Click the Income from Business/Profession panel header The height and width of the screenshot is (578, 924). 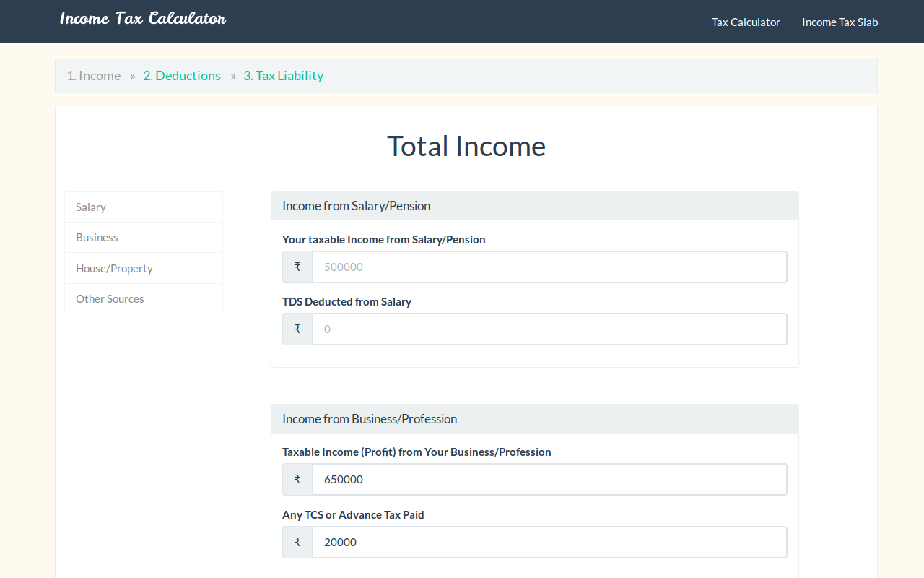pyautogui.click(x=534, y=419)
